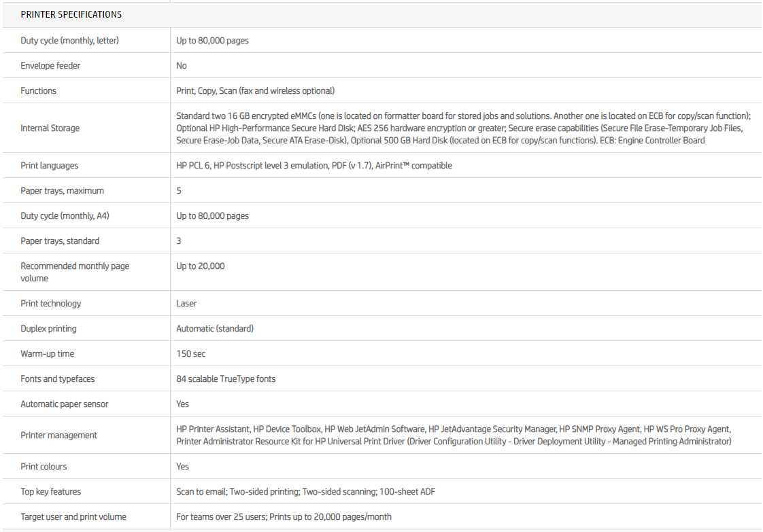Click the Printer Specifications section header
The width and height of the screenshot is (763, 532).
(71, 14)
